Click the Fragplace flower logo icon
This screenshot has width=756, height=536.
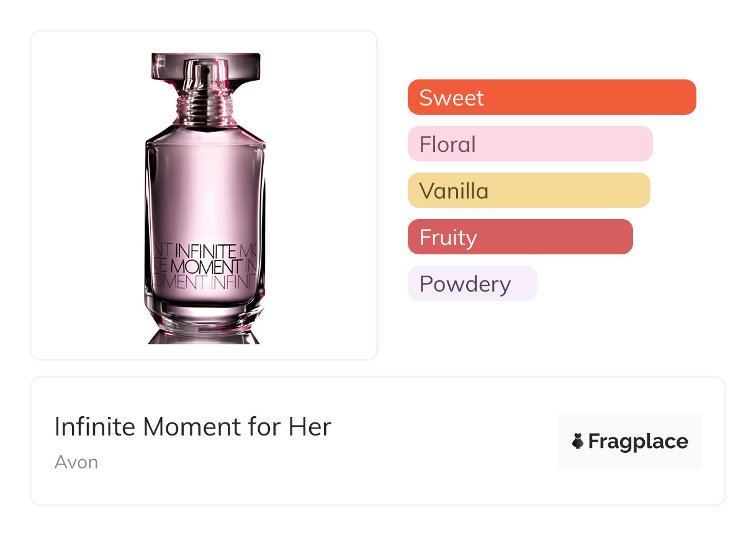click(578, 442)
